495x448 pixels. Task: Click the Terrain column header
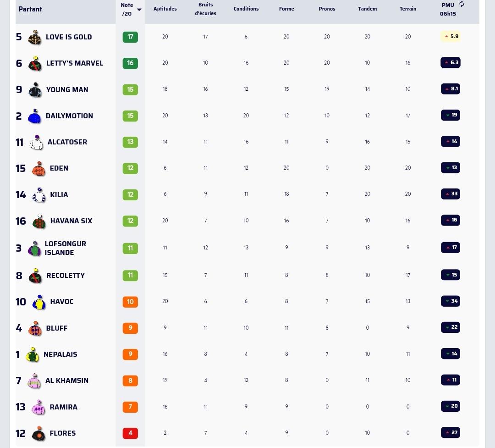point(408,9)
